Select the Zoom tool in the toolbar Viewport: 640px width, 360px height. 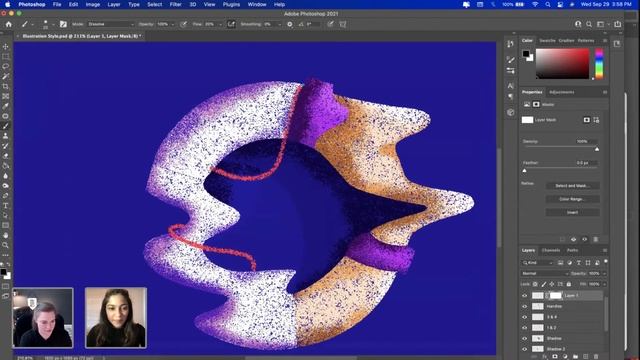pyautogui.click(x=6, y=245)
